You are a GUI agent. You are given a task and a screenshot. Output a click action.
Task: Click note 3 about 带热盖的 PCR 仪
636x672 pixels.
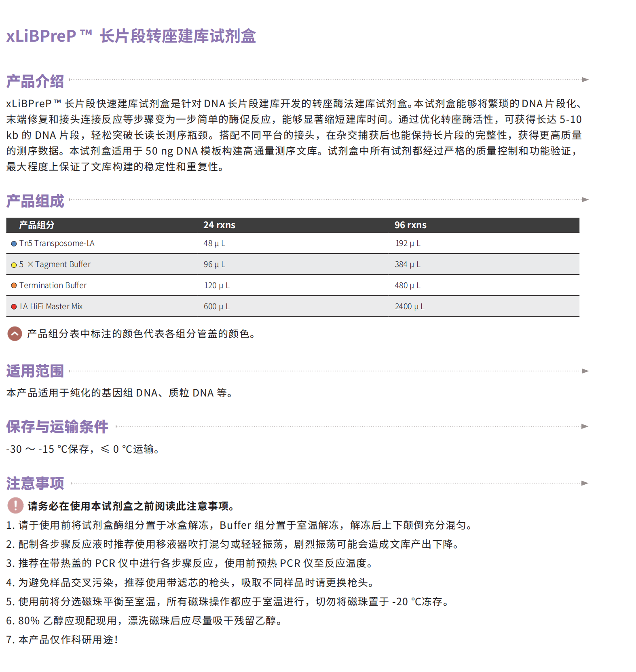tap(190, 563)
